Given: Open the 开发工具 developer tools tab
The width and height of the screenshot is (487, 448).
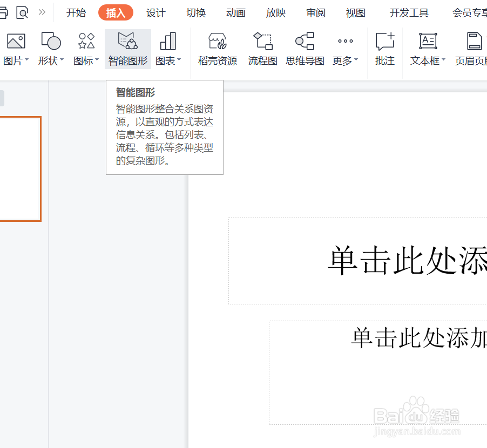Looking at the screenshot, I should point(409,12).
